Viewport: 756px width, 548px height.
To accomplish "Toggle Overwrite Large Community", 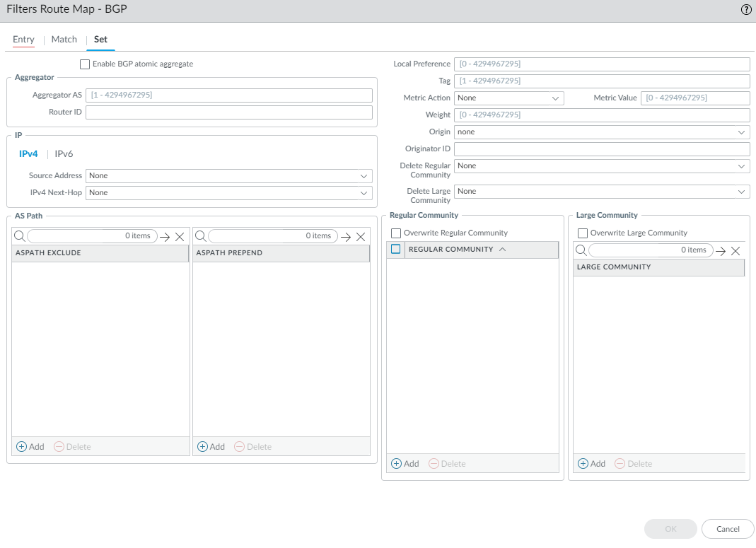I will [x=583, y=233].
